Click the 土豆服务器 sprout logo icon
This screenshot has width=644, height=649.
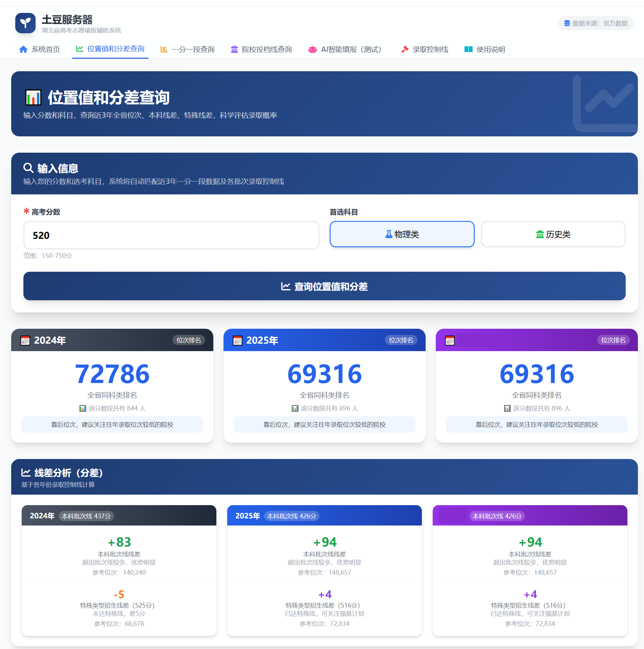click(x=25, y=23)
